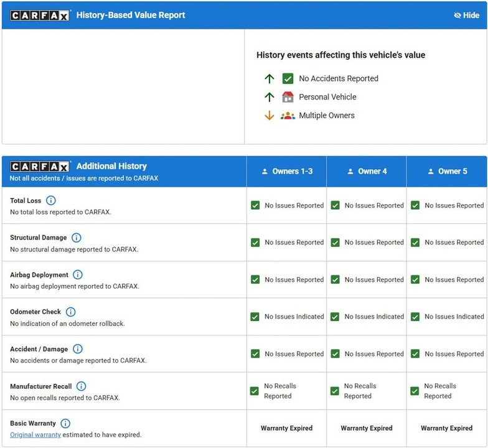Click the Hide button in report header
This screenshot has width=488, height=448.
[466, 15]
